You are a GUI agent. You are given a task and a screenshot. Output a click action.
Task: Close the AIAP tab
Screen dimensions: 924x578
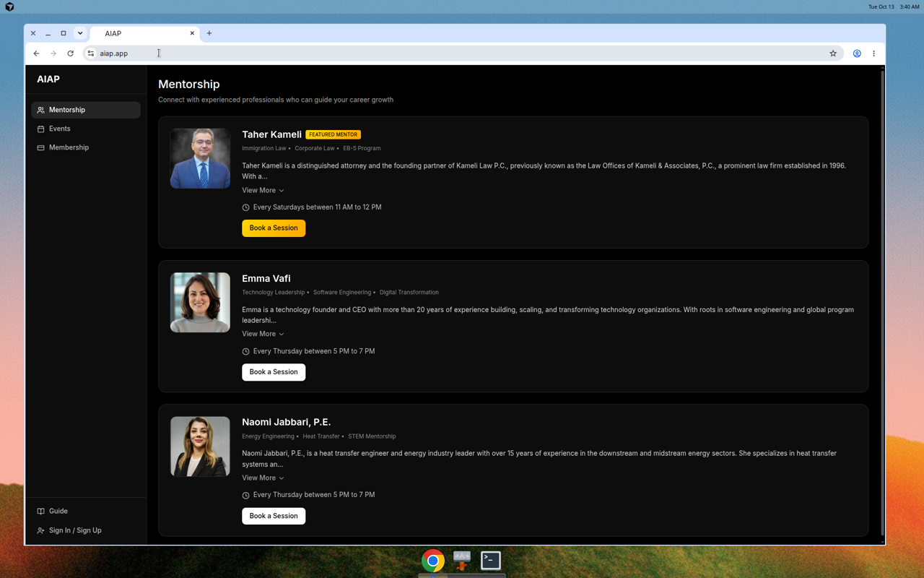coord(192,33)
